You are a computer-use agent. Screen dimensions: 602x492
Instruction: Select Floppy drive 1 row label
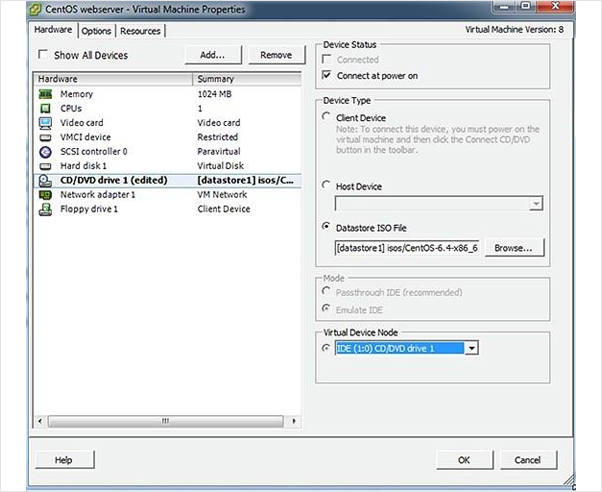[89, 209]
